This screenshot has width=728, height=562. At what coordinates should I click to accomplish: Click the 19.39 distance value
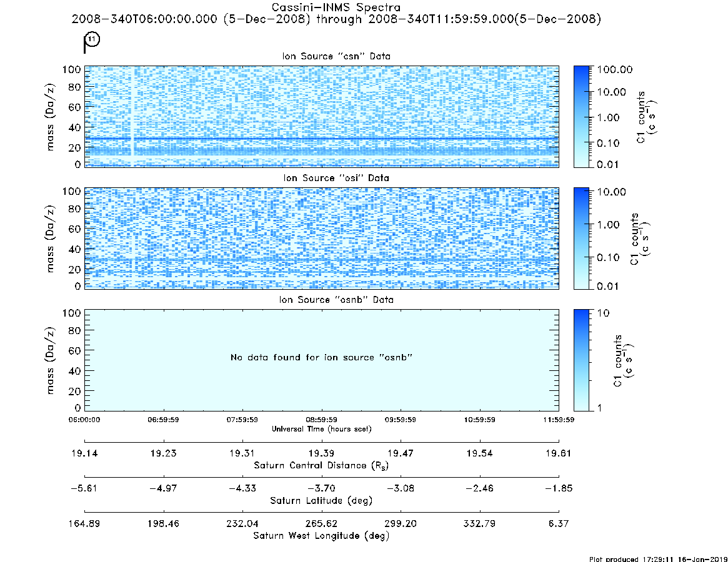pos(321,453)
